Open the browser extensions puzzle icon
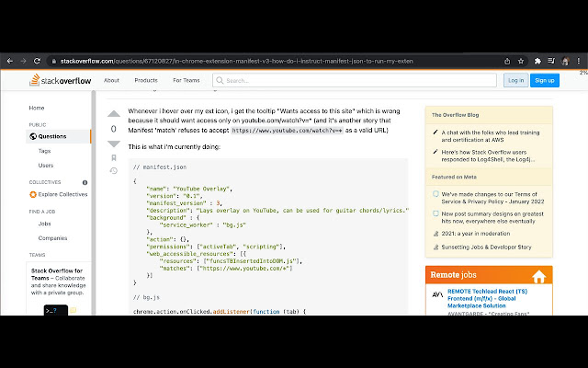 (x=537, y=61)
